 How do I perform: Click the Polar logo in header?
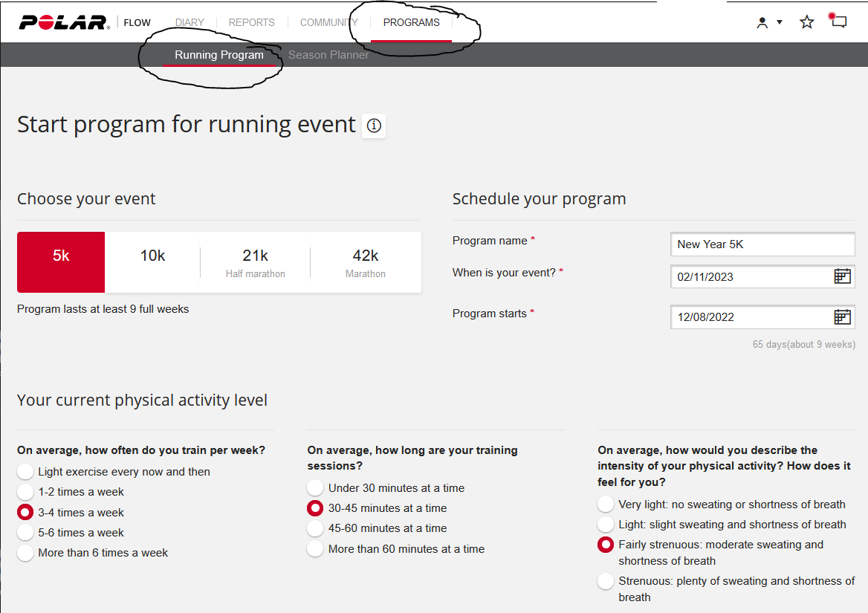[x=64, y=22]
